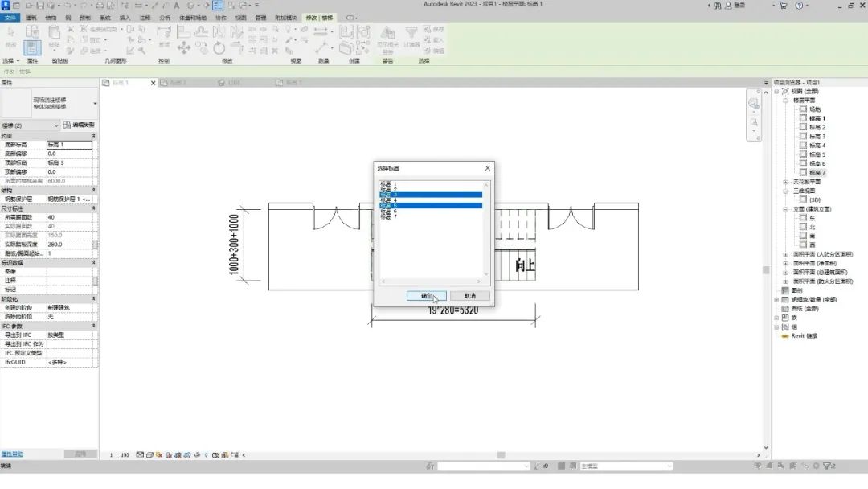This screenshot has width=868, height=489.
Task: Collapse the 楼层平面 node in project browser
Action: (785, 101)
